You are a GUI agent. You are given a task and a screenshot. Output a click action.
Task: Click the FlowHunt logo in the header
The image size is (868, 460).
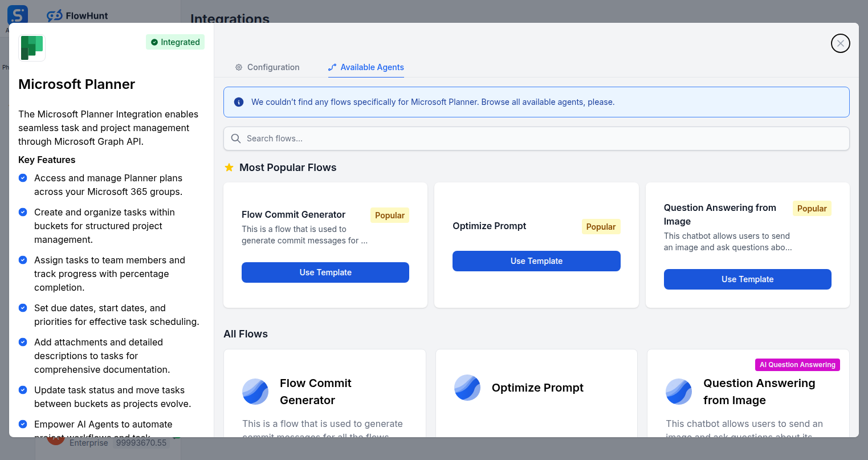click(x=77, y=15)
